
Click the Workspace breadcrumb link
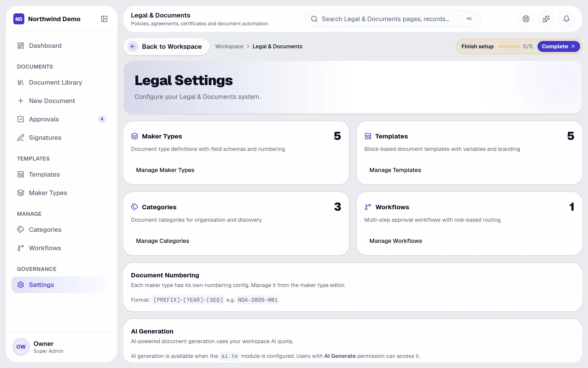[229, 46]
